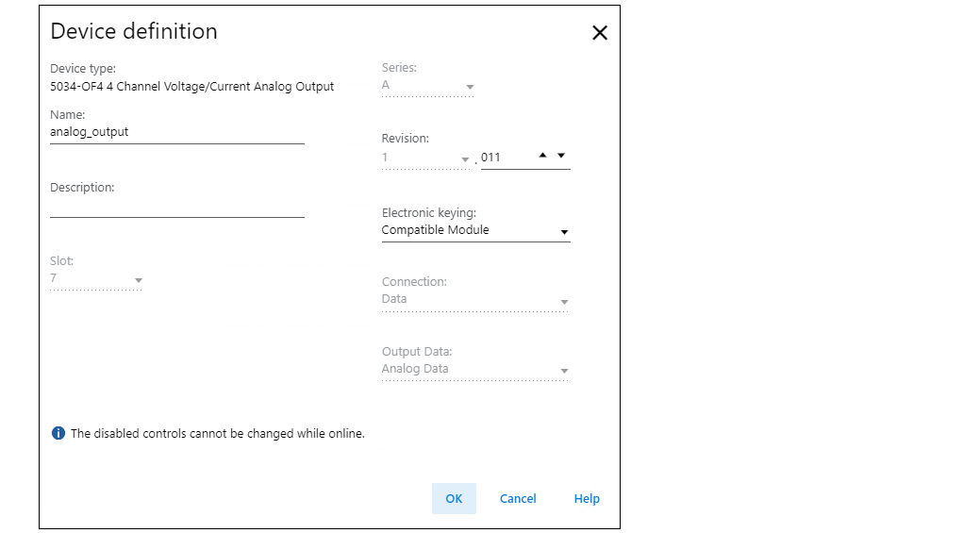Click the Analog Data output value
Viewport: 980px width, 533px height.
click(415, 369)
